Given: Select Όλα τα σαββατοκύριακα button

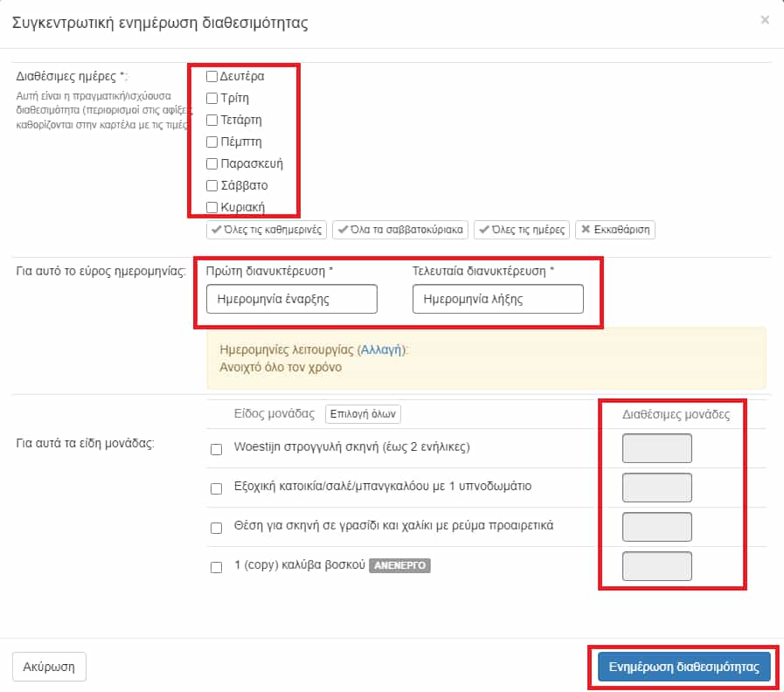Looking at the screenshot, I should pos(400,230).
